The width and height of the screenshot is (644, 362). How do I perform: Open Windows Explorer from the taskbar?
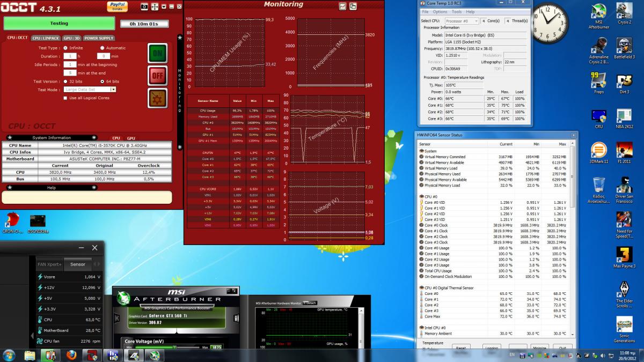(30, 355)
